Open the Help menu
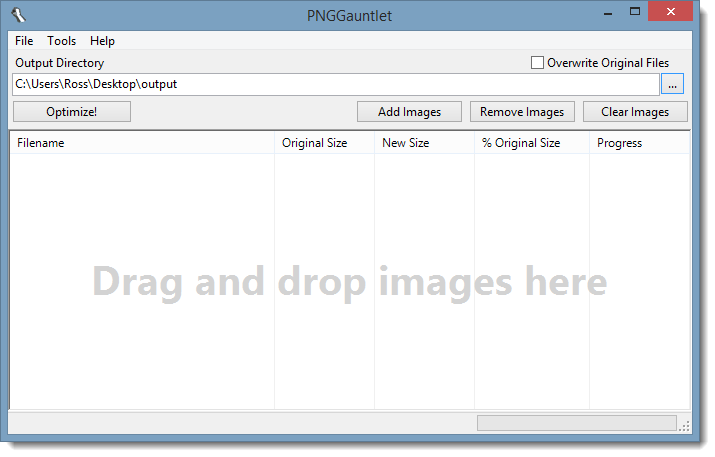The width and height of the screenshot is (715, 457). click(x=102, y=41)
